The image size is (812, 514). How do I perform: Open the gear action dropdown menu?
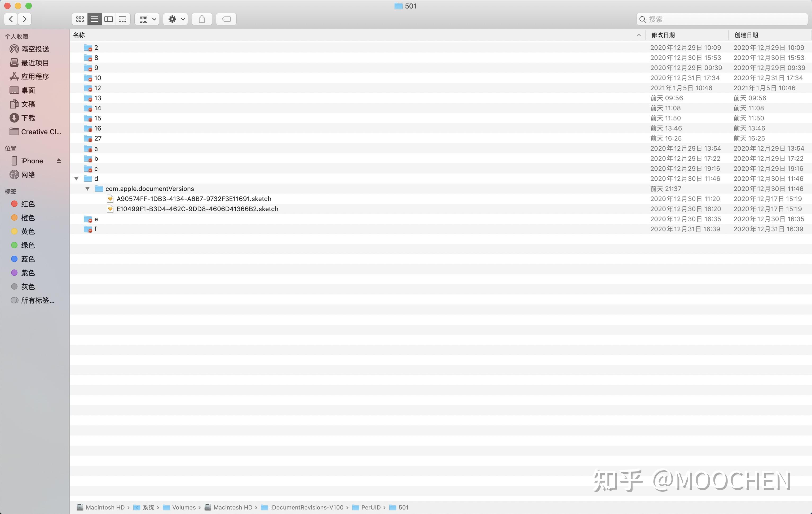pyautogui.click(x=175, y=19)
